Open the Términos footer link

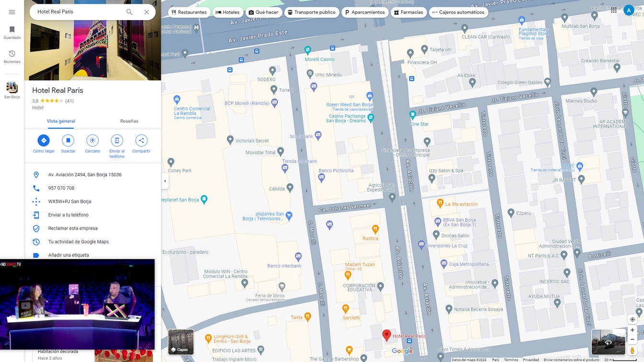click(511, 360)
